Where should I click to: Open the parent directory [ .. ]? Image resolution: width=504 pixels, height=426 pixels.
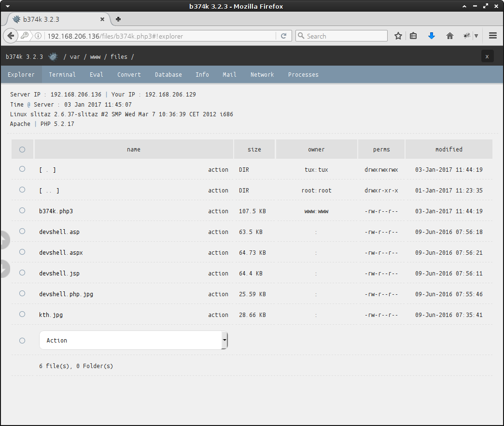click(49, 191)
